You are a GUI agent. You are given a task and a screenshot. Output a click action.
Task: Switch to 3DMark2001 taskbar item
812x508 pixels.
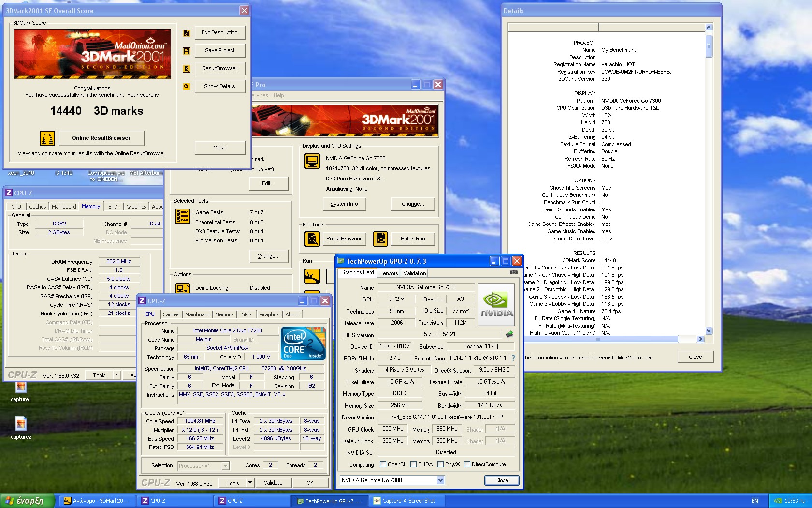click(97, 501)
